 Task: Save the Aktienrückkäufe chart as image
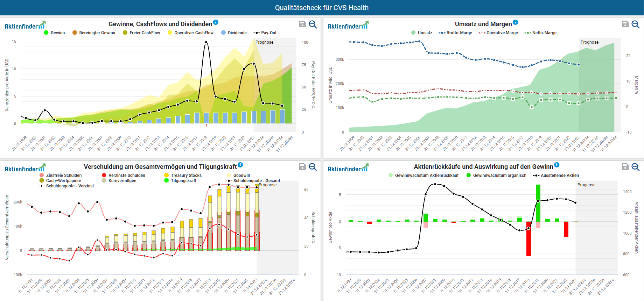pos(625,167)
